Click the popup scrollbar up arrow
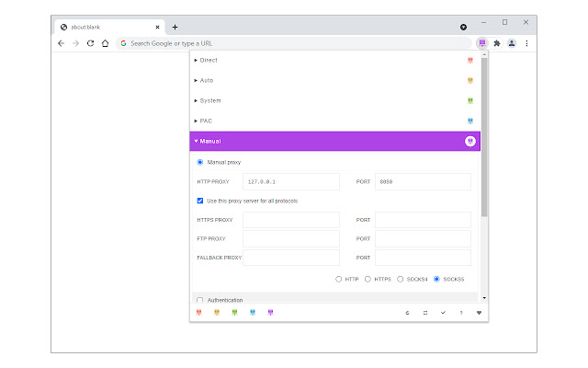This screenshot has height=368, width=588. pyautogui.click(x=484, y=54)
